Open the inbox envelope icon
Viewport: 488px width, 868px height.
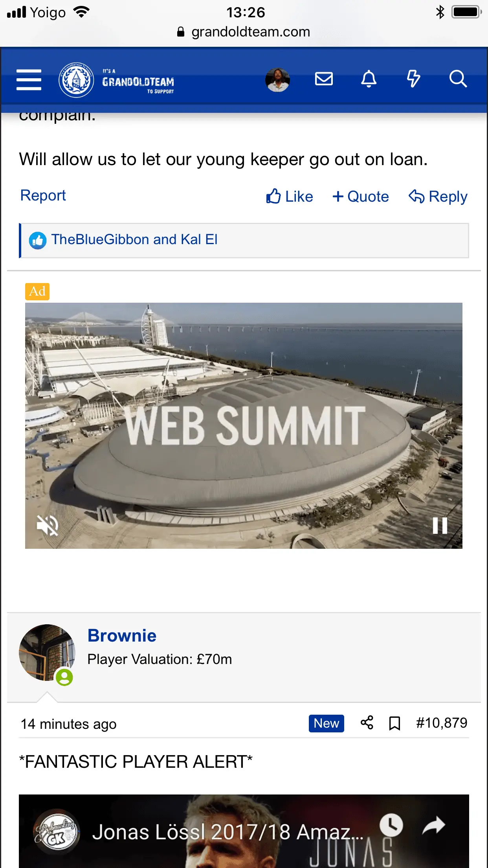coord(324,79)
